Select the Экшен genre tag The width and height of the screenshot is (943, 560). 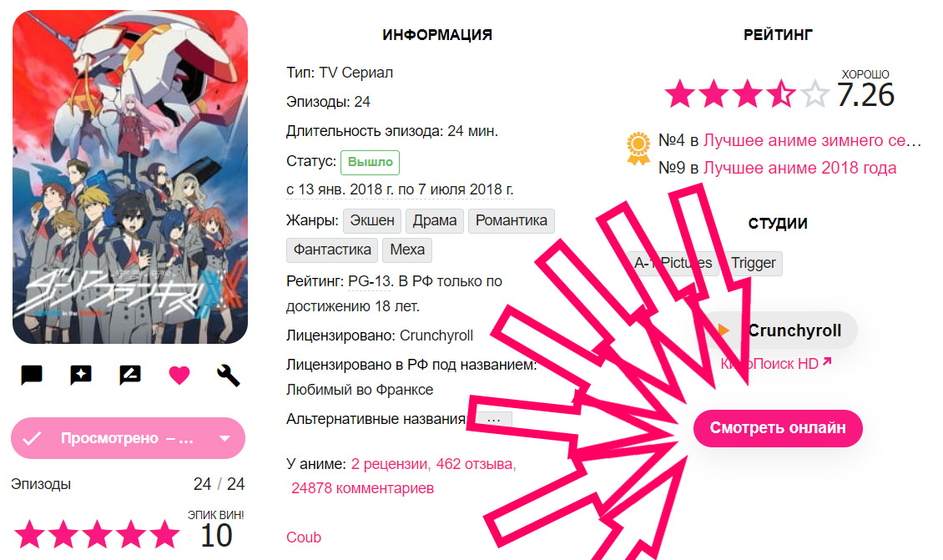tap(372, 221)
